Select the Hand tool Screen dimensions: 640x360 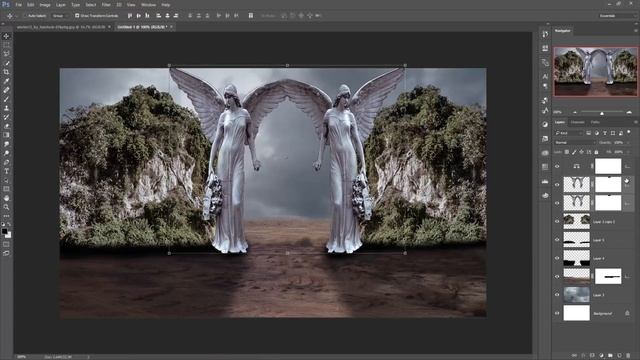pos(6,198)
